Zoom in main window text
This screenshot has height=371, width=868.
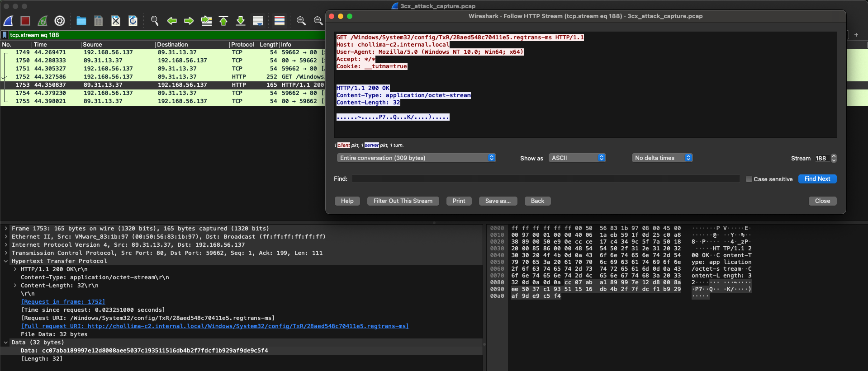(301, 21)
